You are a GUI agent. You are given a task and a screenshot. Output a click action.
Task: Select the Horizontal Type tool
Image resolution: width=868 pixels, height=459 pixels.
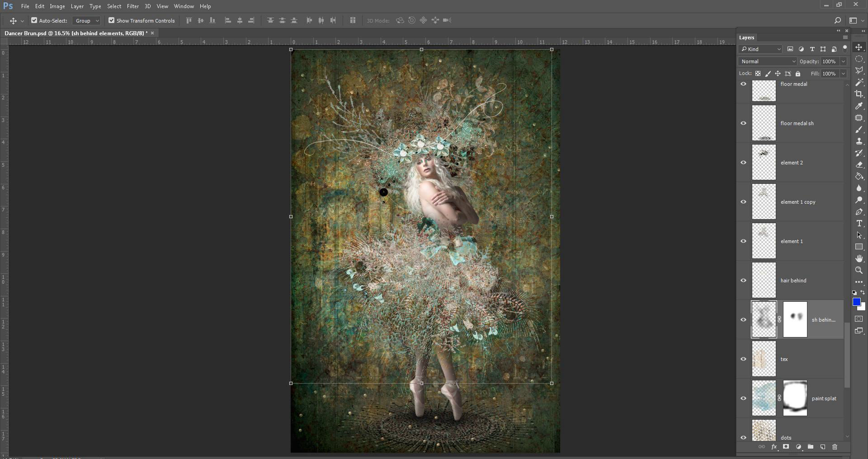[859, 224]
